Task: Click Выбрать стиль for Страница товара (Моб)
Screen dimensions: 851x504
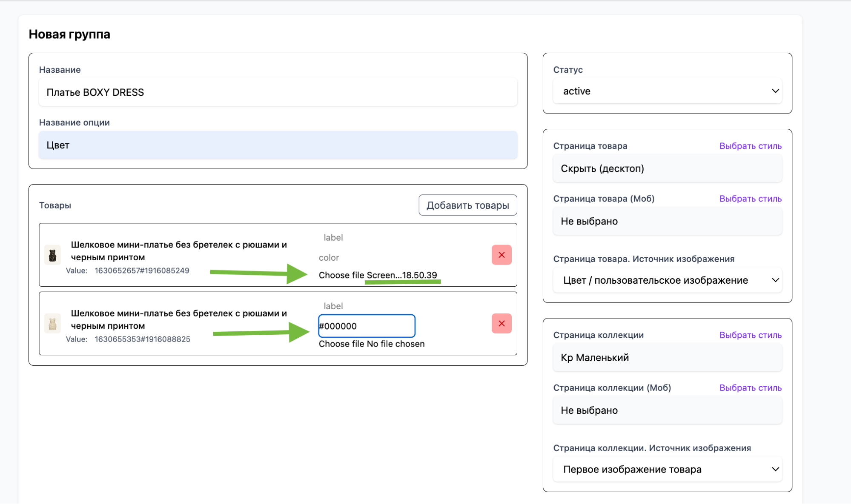Action: (750, 199)
